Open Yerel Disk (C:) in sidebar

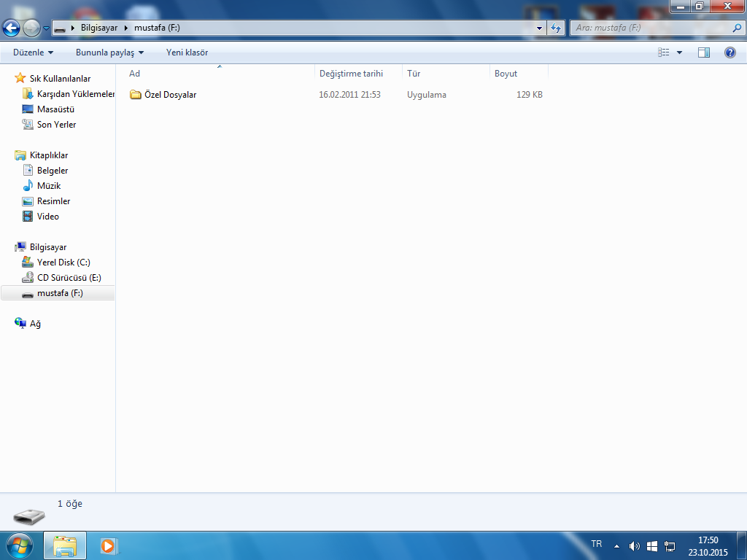coord(63,262)
